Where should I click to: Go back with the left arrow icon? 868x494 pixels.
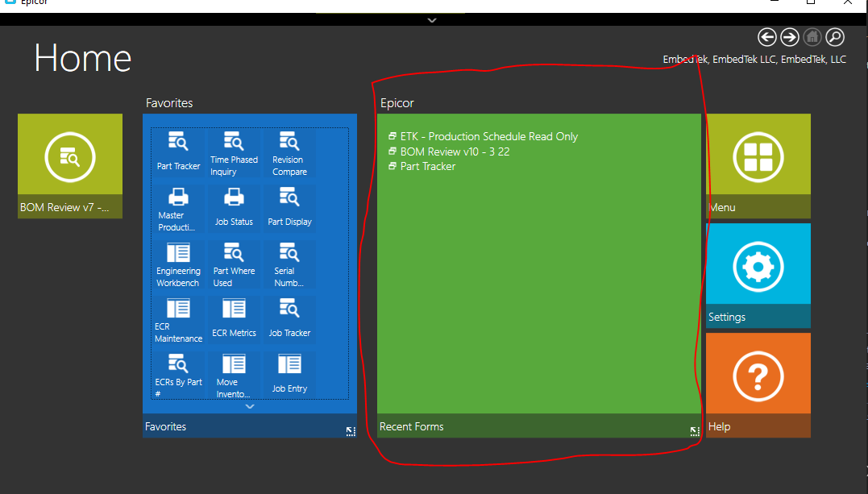[x=766, y=37]
